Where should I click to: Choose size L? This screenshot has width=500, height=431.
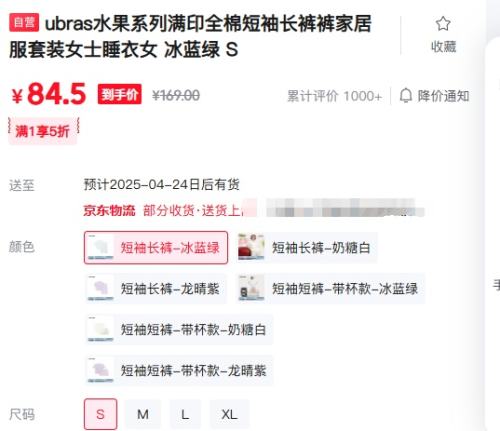click(x=185, y=414)
